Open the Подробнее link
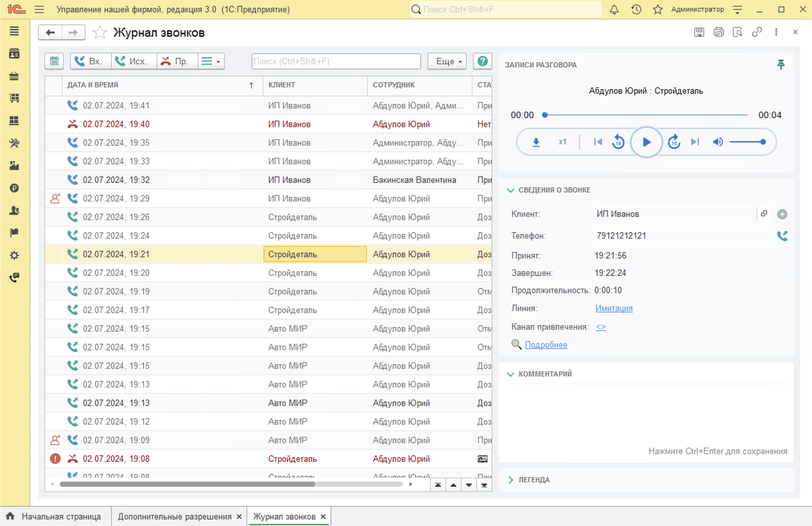Viewport: 812px width, 526px height. (x=546, y=345)
